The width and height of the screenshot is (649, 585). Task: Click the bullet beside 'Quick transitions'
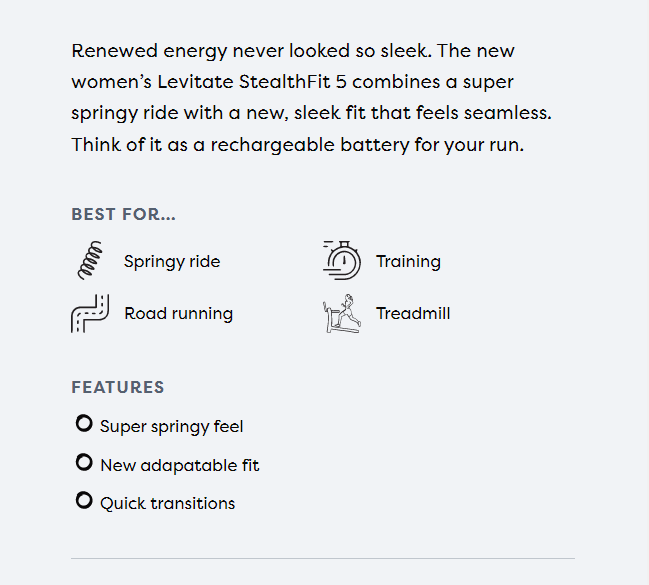[x=84, y=501]
